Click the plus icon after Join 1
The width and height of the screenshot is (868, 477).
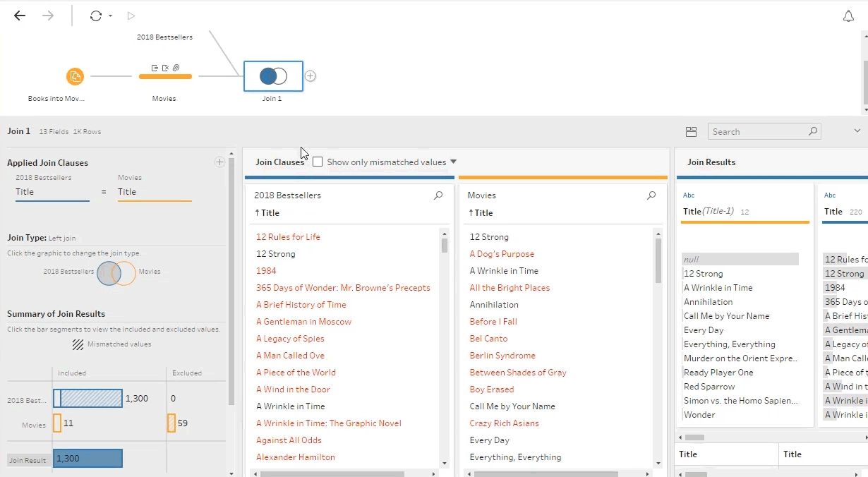(x=311, y=76)
